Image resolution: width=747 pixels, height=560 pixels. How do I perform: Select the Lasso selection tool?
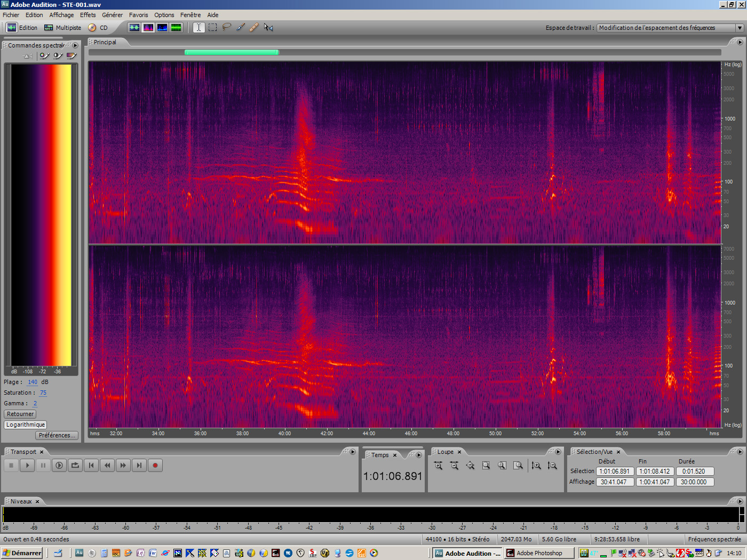[x=226, y=27]
